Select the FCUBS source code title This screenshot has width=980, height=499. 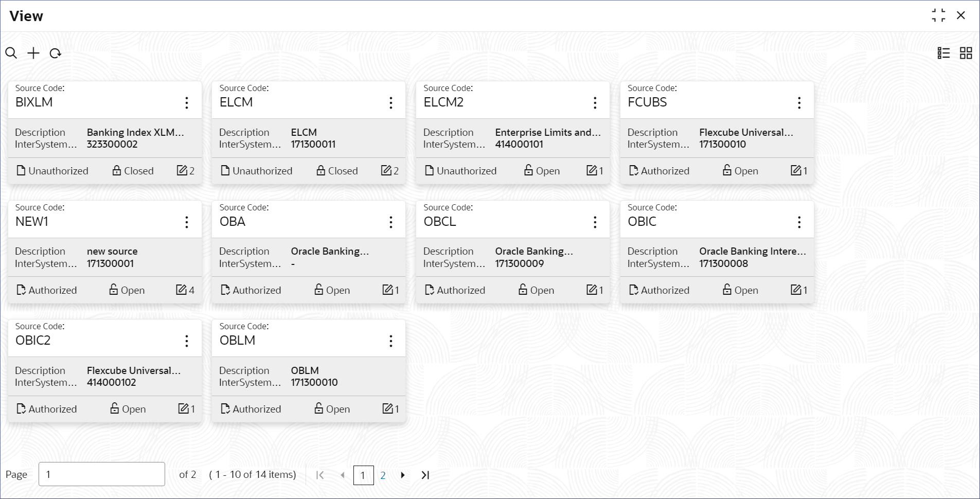647,102
